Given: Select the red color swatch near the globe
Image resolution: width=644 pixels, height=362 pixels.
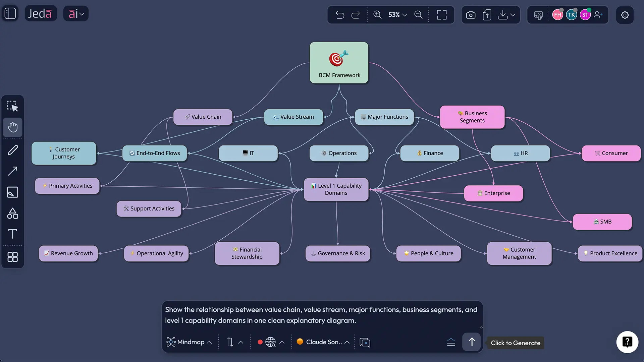Looking at the screenshot, I should [260, 342].
